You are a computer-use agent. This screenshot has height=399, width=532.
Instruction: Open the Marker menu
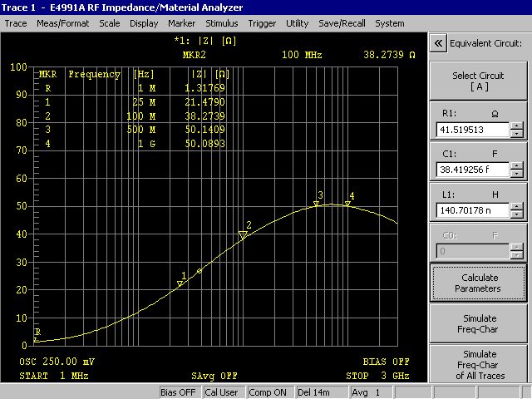pos(181,23)
